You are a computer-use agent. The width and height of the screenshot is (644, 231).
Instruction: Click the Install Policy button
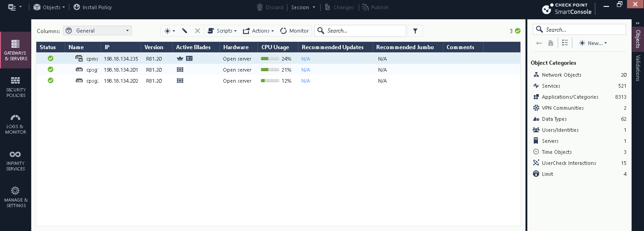pyautogui.click(x=93, y=7)
